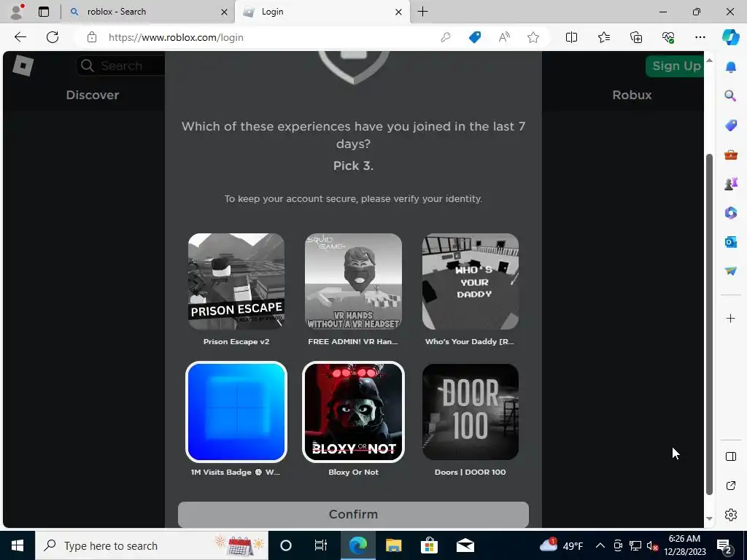Toggle split screen view
The width and height of the screenshot is (747, 560).
(571, 37)
